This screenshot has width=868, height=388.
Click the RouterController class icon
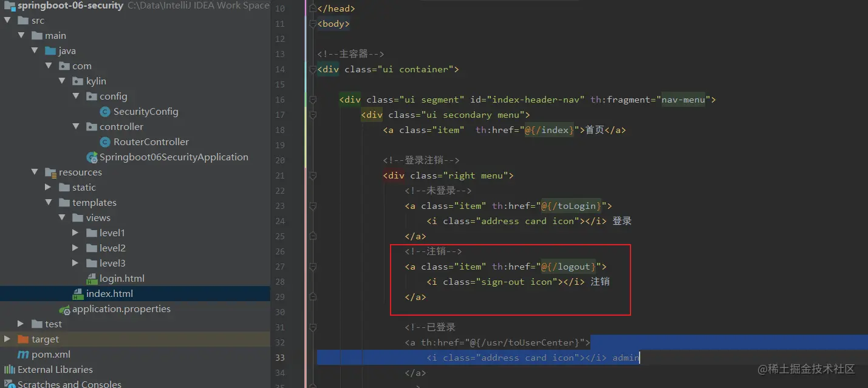click(105, 142)
